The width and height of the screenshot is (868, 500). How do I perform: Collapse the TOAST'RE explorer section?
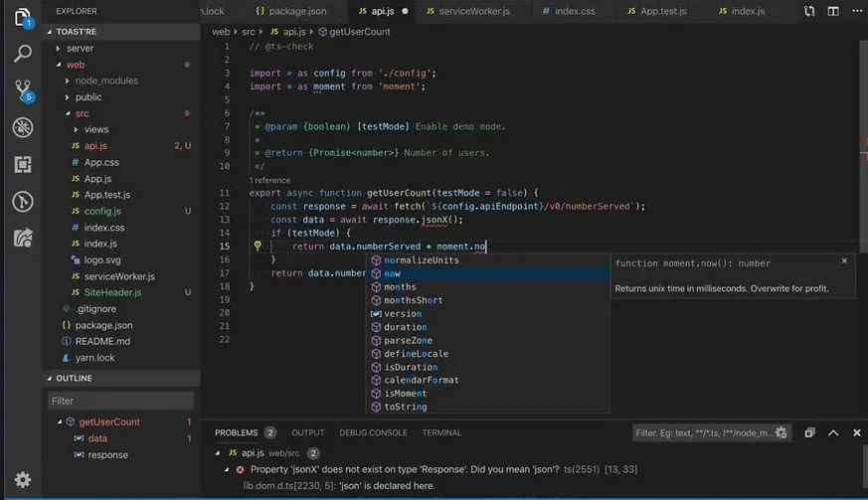click(x=50, y=32)
